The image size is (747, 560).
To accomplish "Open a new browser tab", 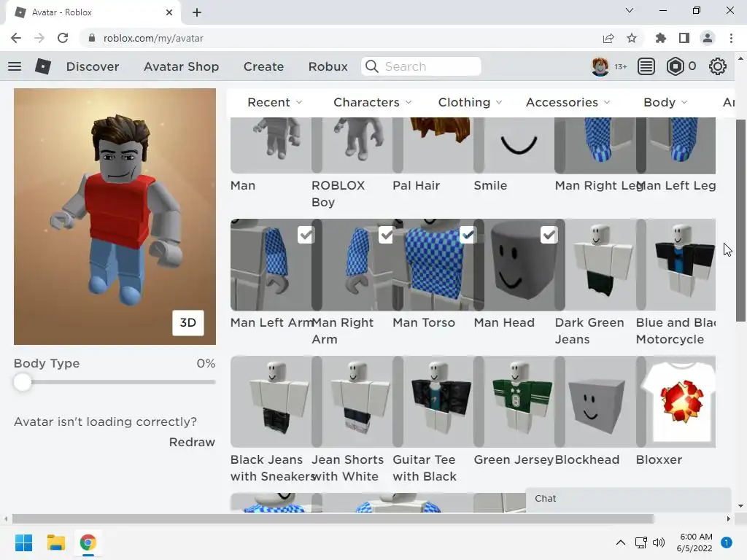I will pos(197,12).
